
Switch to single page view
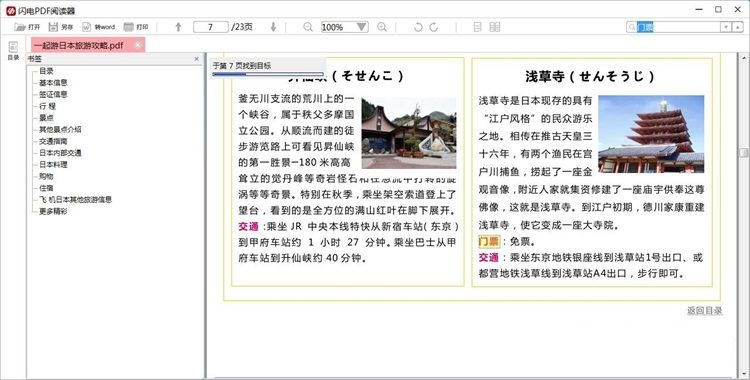[x=477, y=27]
